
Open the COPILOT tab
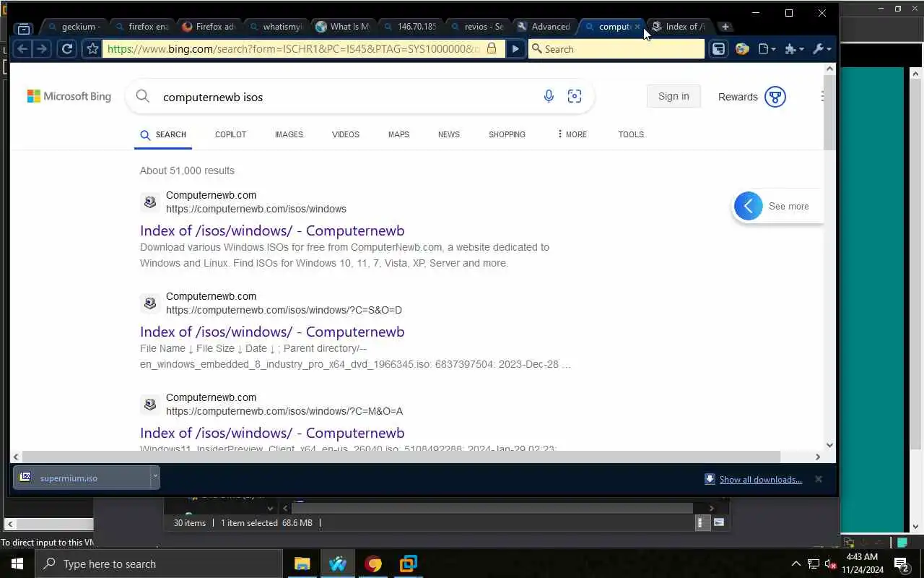point(230,134)
